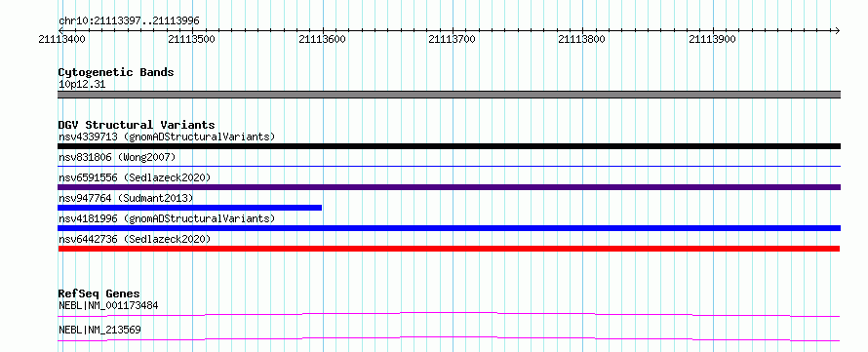Screen dimensions: 868x352
Task: Open the nsv6591556 (Sedlazeck2020) label
Action: (x=135, y=177)
